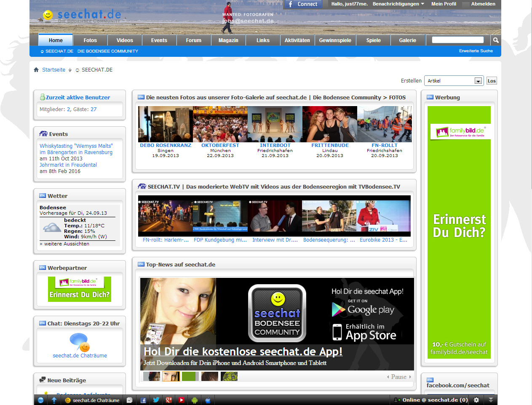The image size is (532, 405).
Task: Open the Magazin tab
Action: (x=228, y=40)
